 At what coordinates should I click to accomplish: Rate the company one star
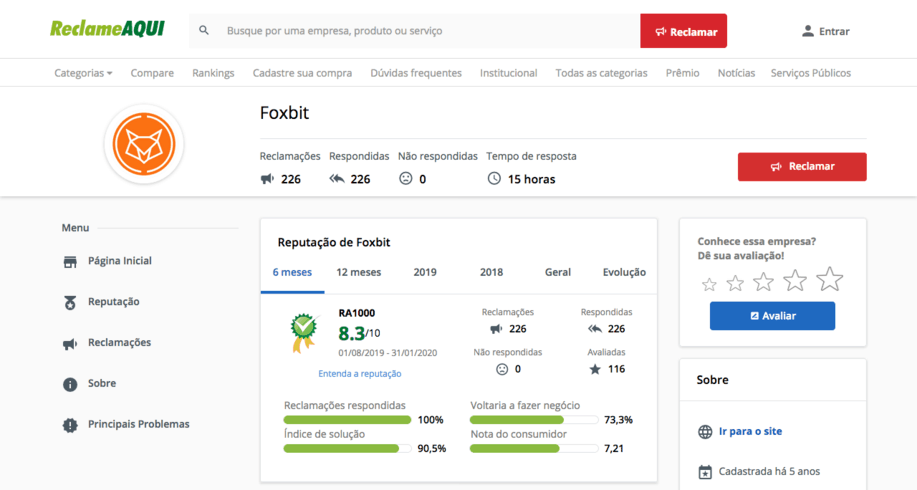tap(709, 285)
